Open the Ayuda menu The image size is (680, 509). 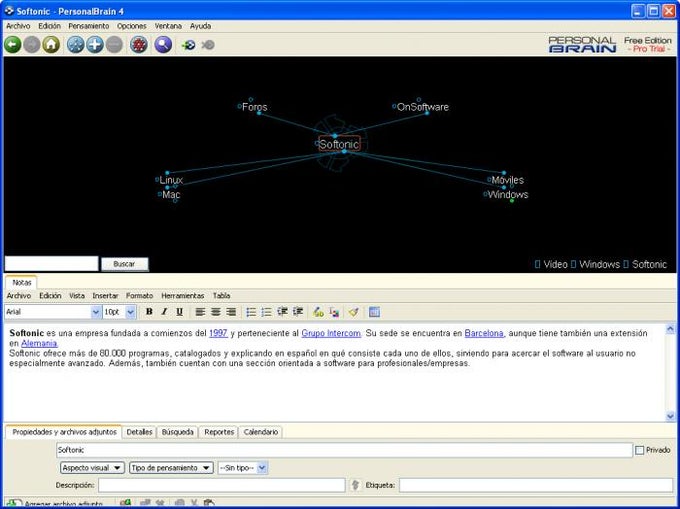tap(200, 26)
